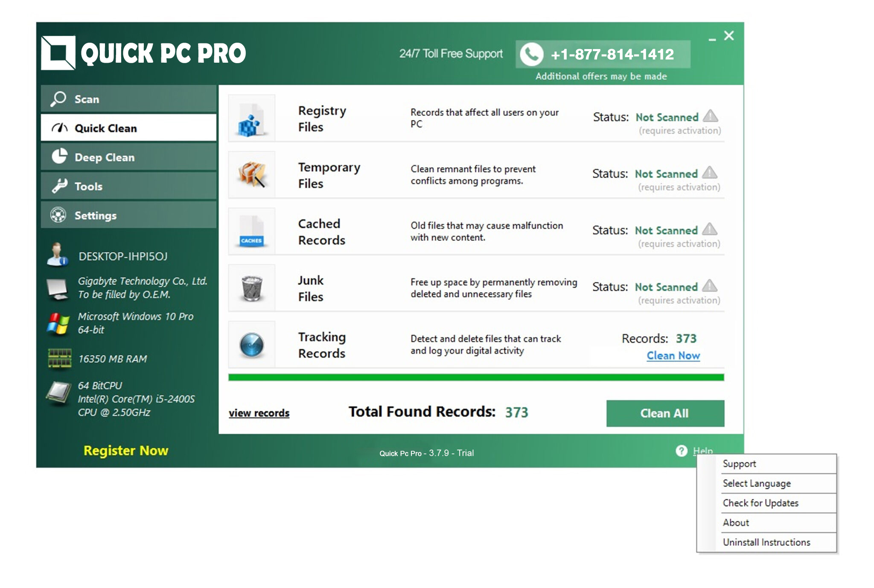This screenshot has height=588, width=874.
Task: Click the Cached Records file icon
Action: pos(252,232)
